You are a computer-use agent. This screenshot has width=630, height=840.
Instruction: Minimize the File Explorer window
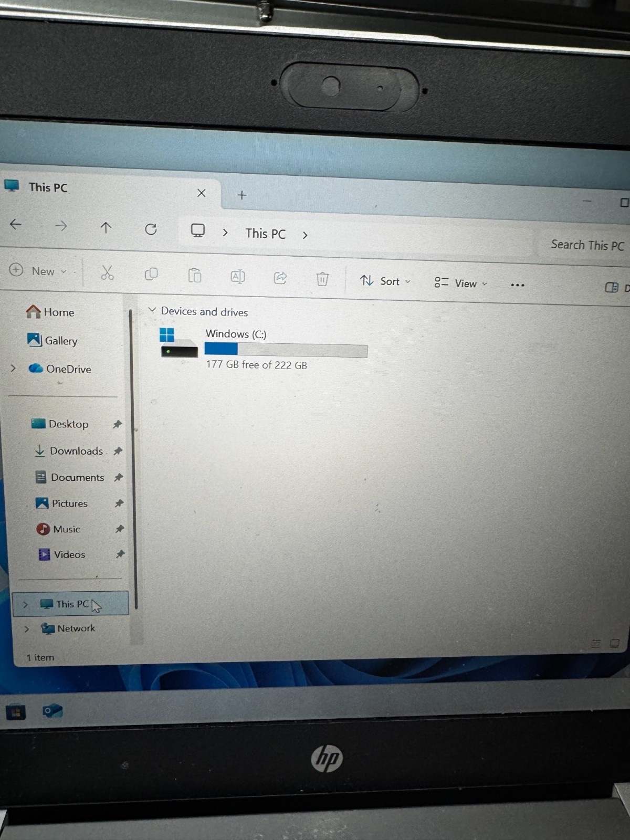pyautogui.click(x=587, y=201)
